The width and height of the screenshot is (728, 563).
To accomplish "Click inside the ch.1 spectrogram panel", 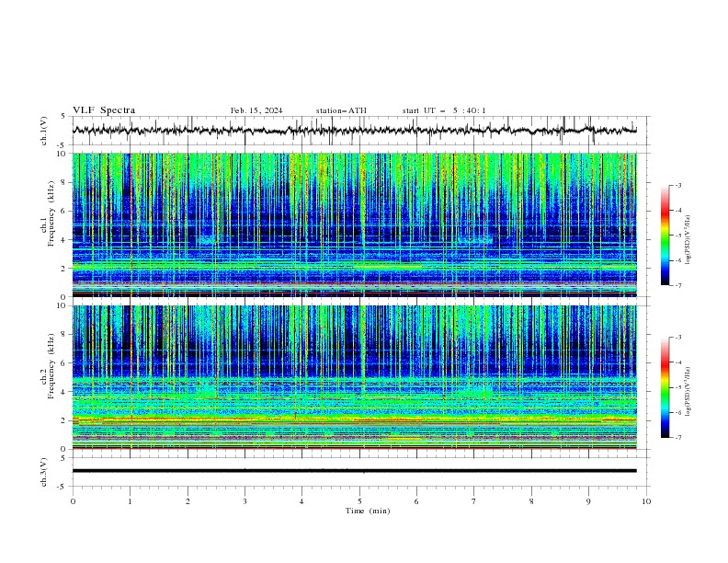I will point(354,224).
